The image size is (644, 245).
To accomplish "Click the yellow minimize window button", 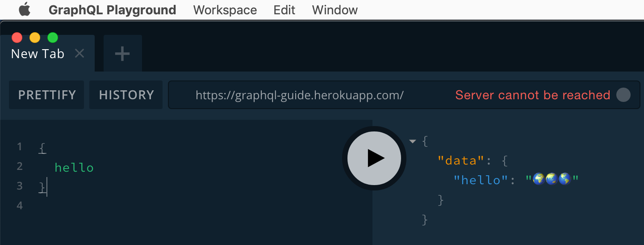I will (35, 38).
